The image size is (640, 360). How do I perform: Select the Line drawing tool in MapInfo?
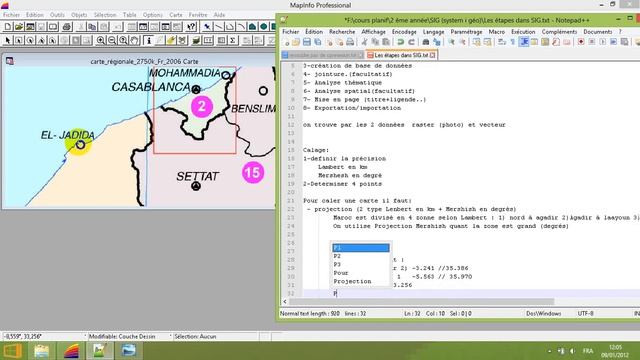[219, 27]
